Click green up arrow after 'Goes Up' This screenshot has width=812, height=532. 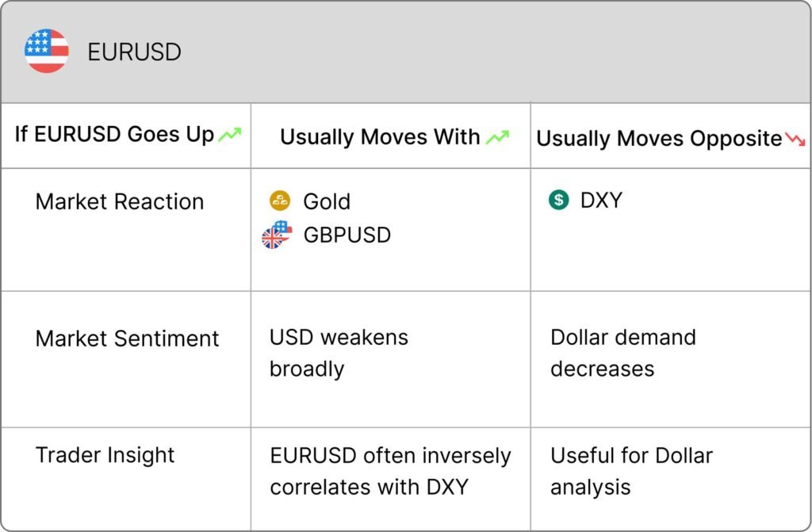230,134
